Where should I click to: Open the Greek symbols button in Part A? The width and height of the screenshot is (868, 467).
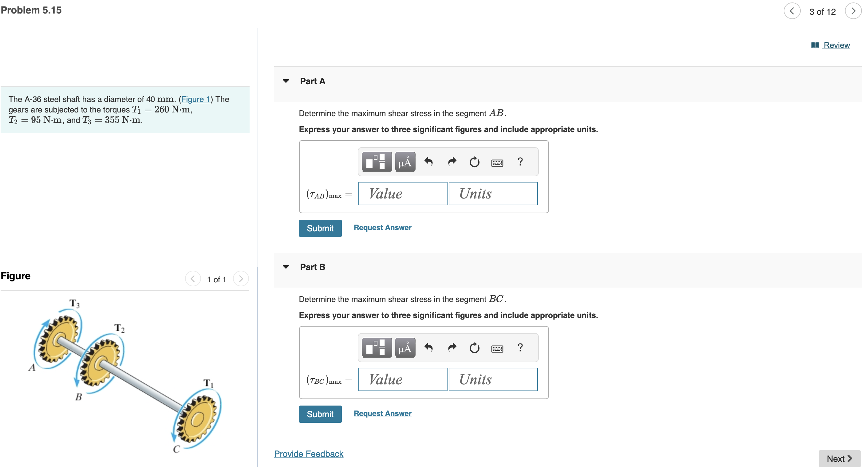tap(405, 162)
